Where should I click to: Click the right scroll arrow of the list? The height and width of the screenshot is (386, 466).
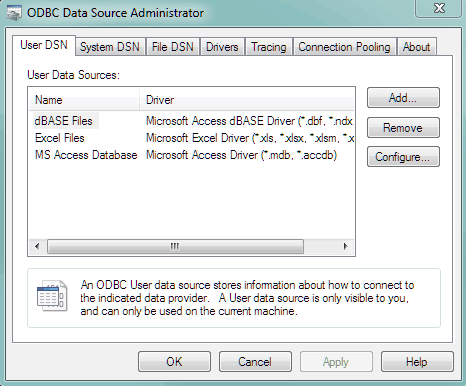click(x=345, y=247)
